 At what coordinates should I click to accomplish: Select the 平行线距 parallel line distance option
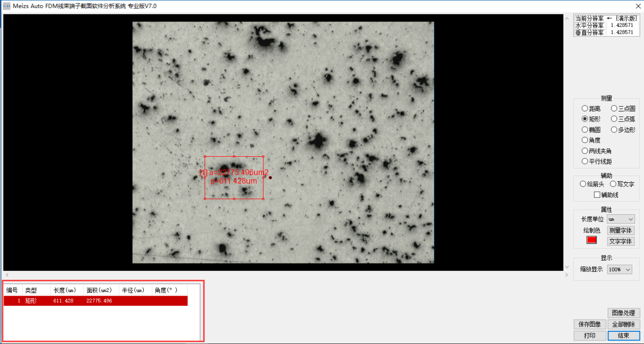tap(585, 161)
